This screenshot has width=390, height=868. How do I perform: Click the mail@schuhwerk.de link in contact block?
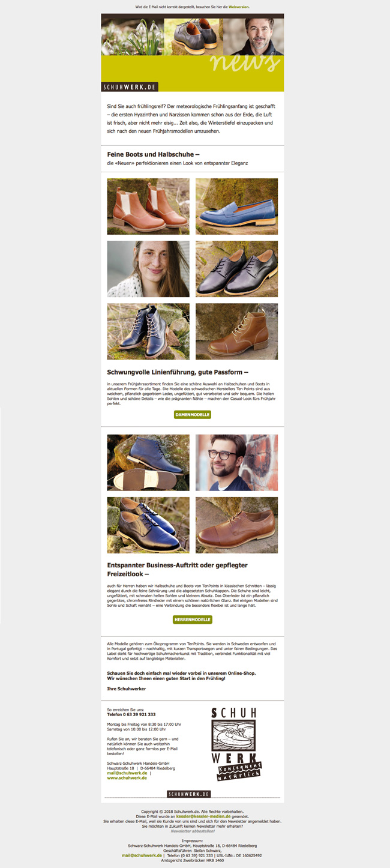click(x=127, y=773)
